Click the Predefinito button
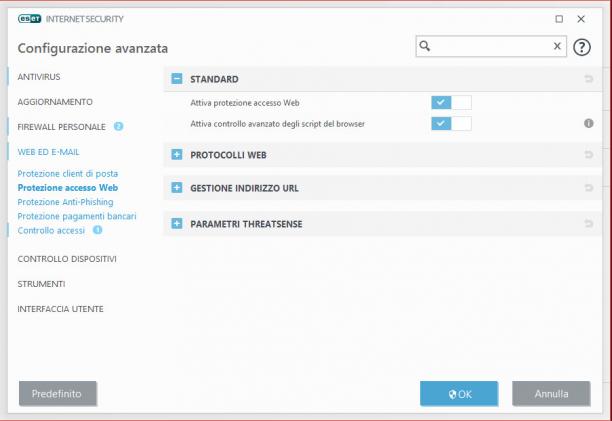This screenshot has height=421, width=612. [x=58, y=394]
